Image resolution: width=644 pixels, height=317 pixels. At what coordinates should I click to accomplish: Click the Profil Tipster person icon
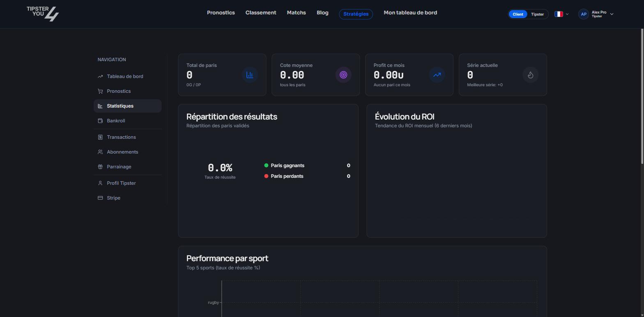click(100, 183)
